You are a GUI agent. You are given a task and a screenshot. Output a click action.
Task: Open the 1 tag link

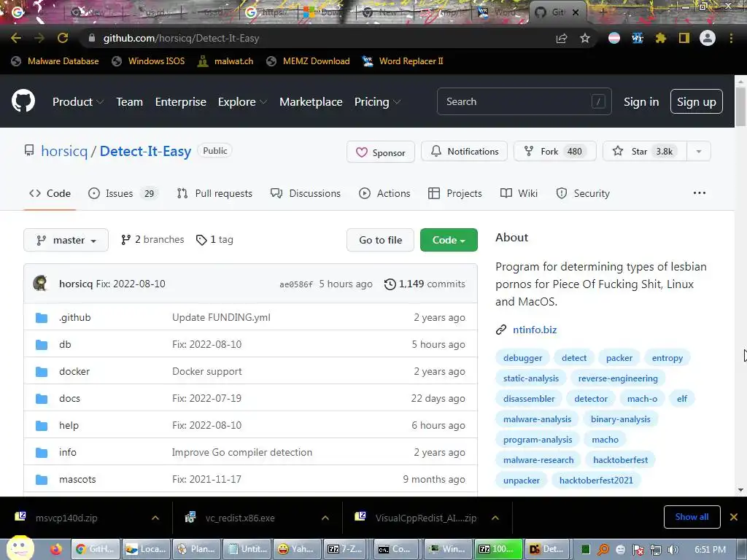tap(214, 239)
